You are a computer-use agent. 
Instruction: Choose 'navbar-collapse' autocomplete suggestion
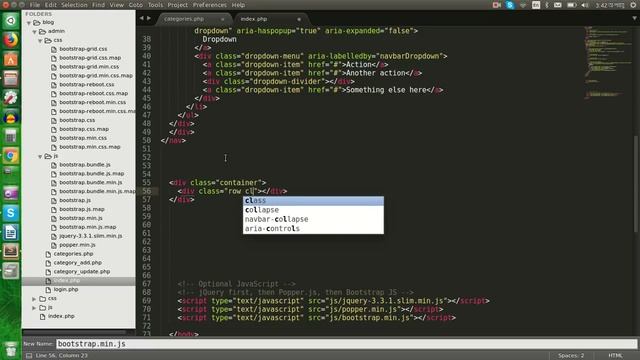313,219
